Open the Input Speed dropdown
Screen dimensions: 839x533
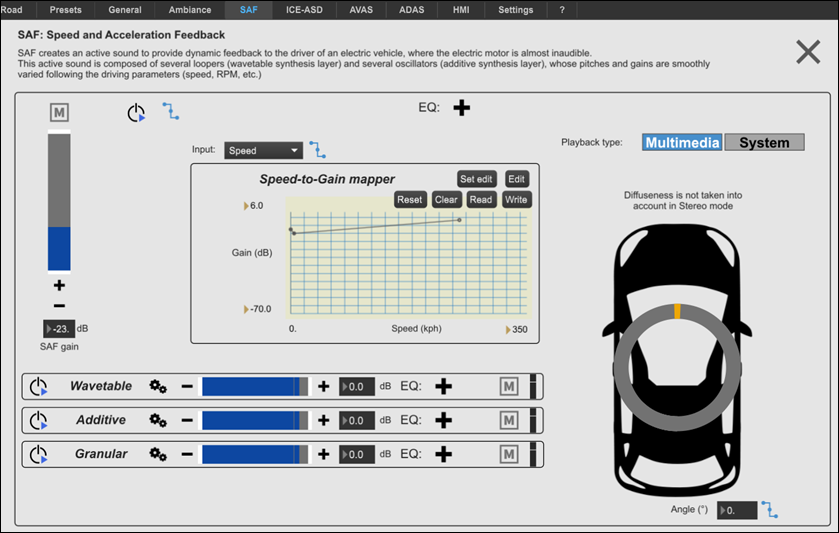click(x=263, y=150)
